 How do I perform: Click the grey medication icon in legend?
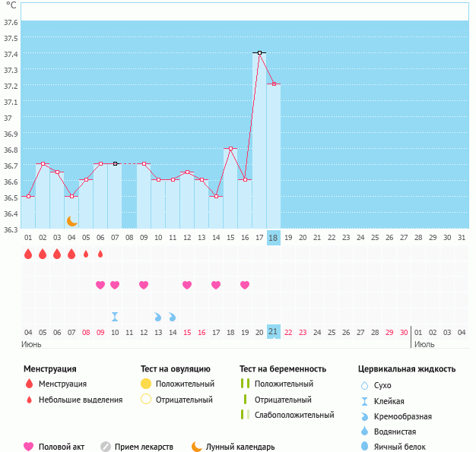pos(106,447)
